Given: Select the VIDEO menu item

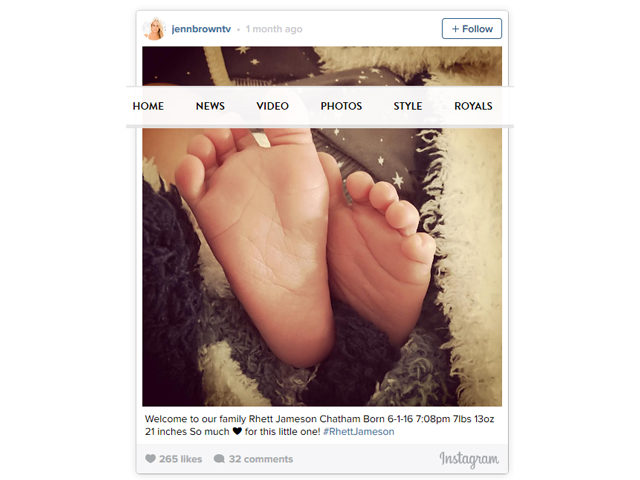Looking at the screenshot, I should (x=273, y=106).
